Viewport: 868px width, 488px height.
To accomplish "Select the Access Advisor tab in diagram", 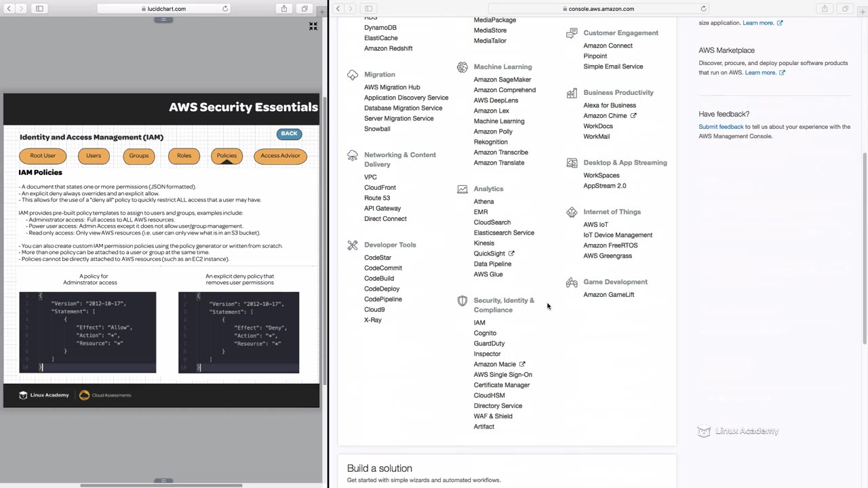I will click(x=280, y=156).
